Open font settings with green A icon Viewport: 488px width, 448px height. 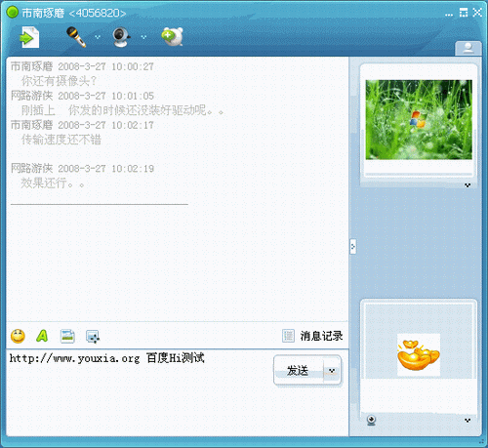(42, 336)
